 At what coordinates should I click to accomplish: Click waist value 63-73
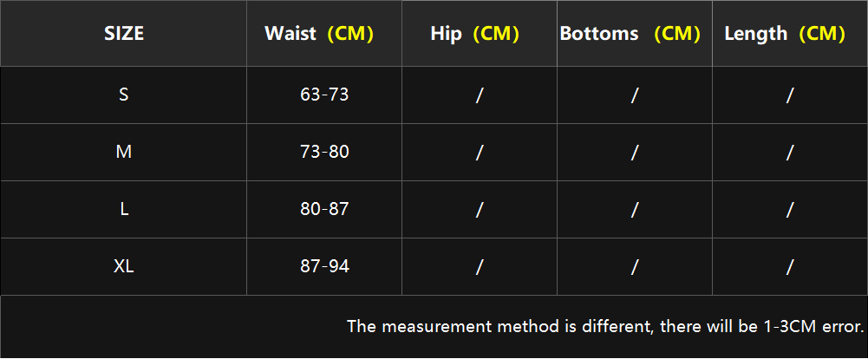[x=324, y=95]
